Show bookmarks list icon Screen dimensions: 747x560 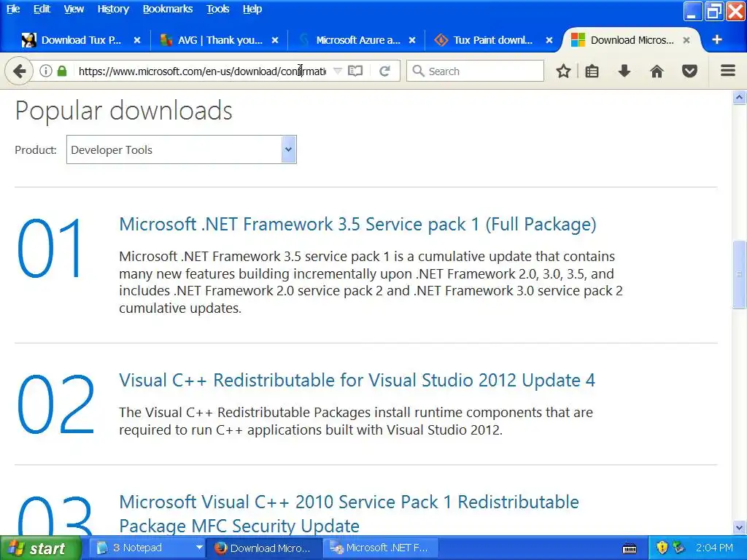592,71
